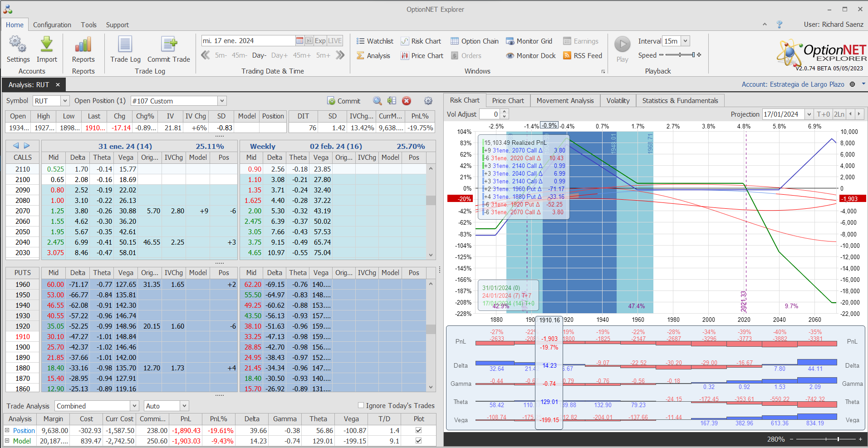This screenshot has width=868, height=448.
Task: Open the Interval 15m dropdown
Action: 686,41
